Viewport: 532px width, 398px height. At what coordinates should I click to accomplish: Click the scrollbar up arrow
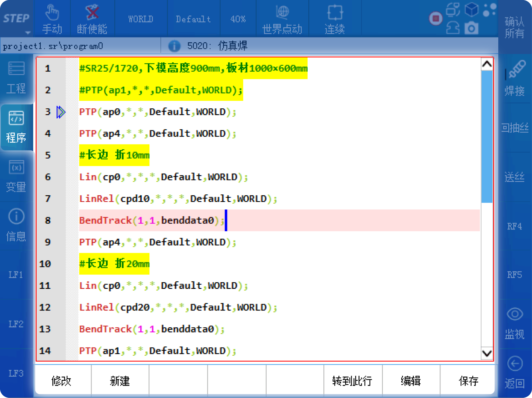487,64
